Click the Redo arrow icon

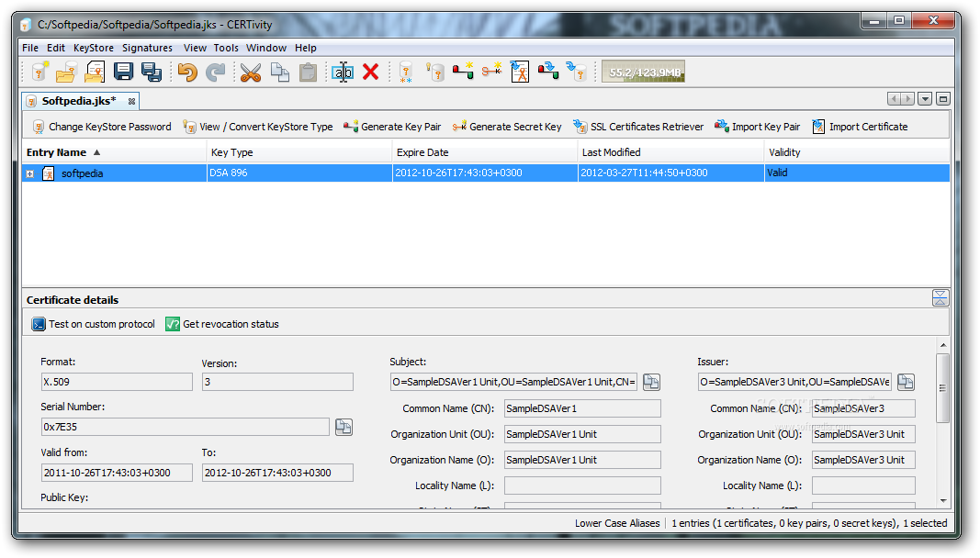pos(215,72)
